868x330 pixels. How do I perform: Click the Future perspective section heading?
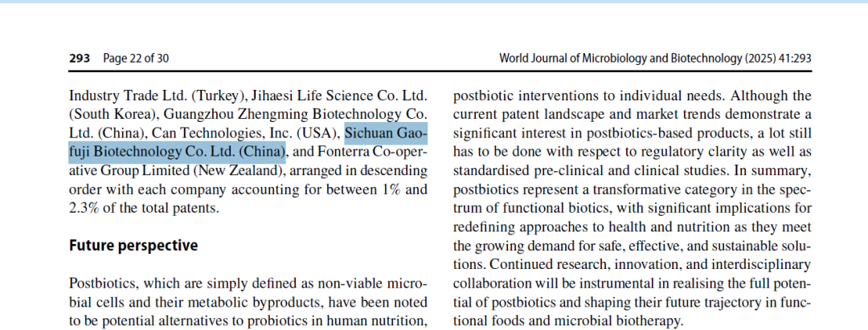coord(133,246)
